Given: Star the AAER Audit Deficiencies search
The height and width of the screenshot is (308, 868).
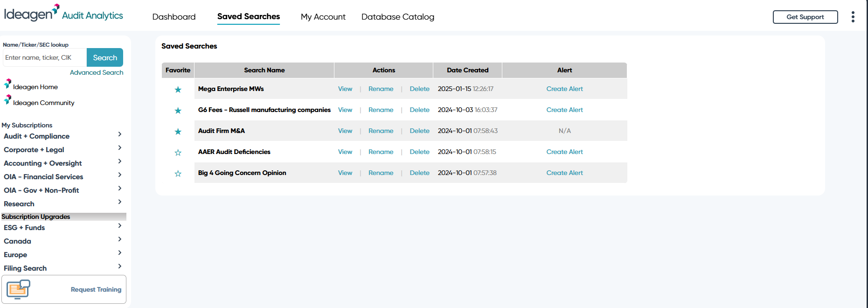Looking at the screenshot, I should coord(178,153).
